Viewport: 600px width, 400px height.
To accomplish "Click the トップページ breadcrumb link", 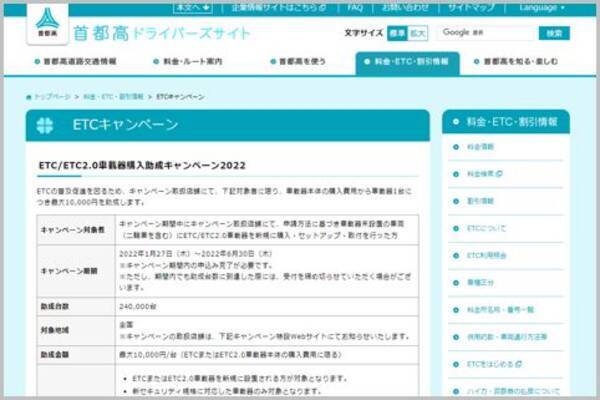I will click(x=52, y=96).
